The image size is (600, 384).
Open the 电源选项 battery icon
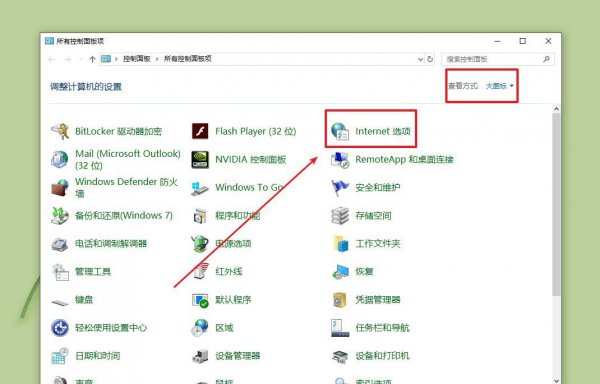[200, 244]
